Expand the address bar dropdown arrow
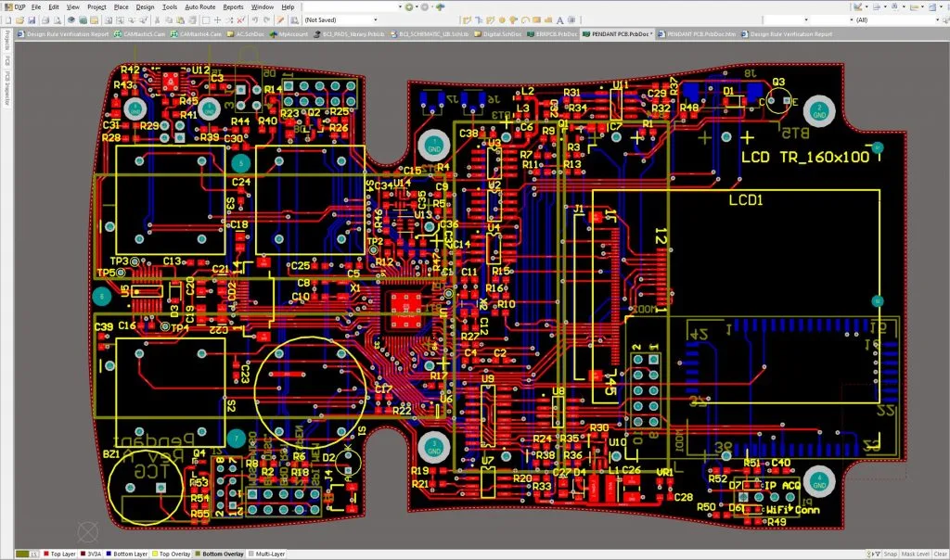The image size is (950, 560). pos(400,6)
